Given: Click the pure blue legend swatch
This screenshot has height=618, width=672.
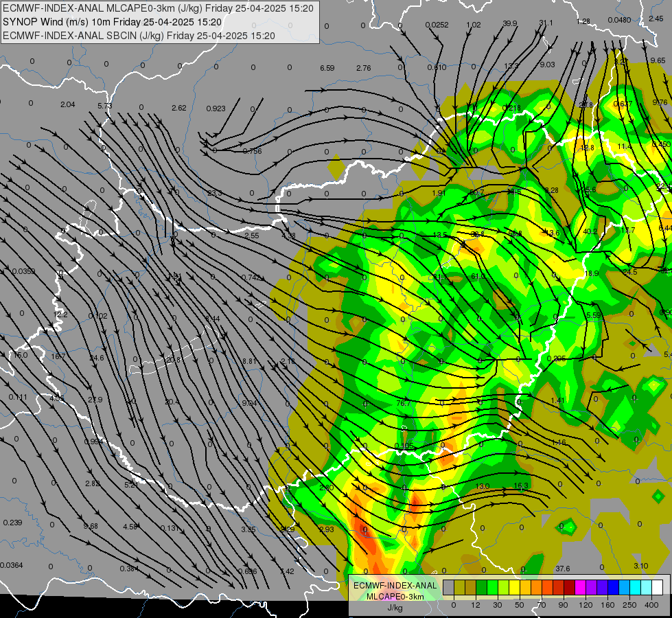Looking at the screenshot, I should [x=612, y=587].
